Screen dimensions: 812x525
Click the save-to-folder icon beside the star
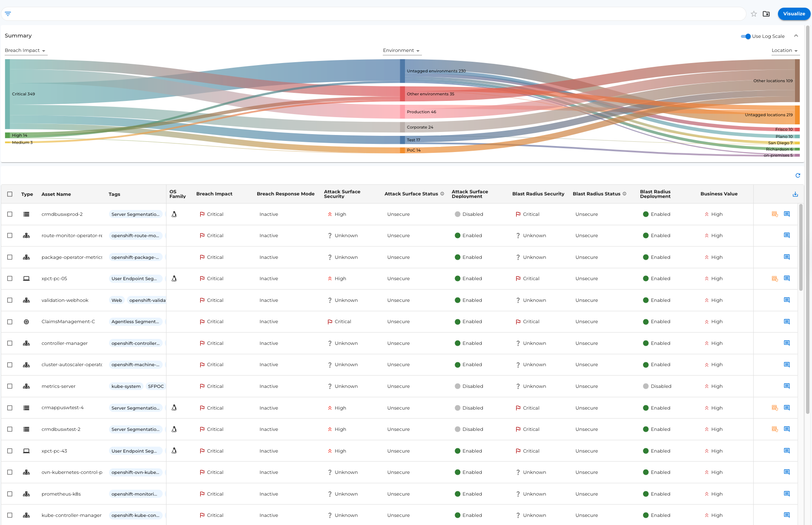click(767, 14)
